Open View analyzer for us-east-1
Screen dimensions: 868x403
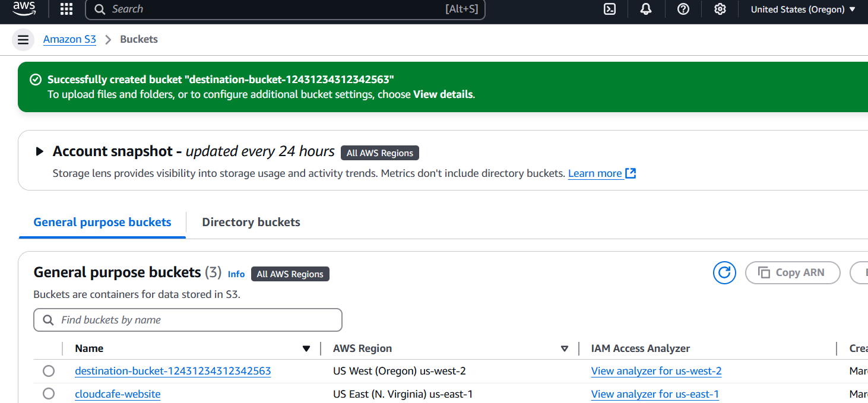pyautogui.click(x=655, y=394)
